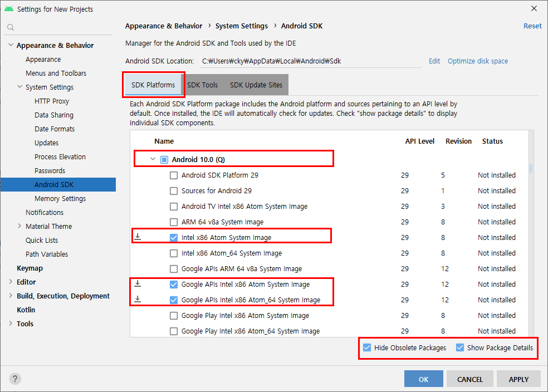548x392 pixels.
Task: Open Data Sharing settings
Action: (54, 115)
